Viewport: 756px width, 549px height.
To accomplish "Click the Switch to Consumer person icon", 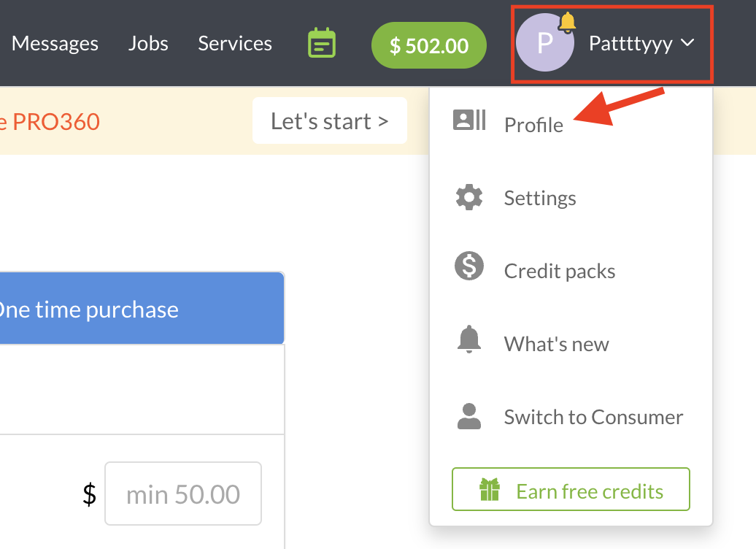I will pos(469,416).
